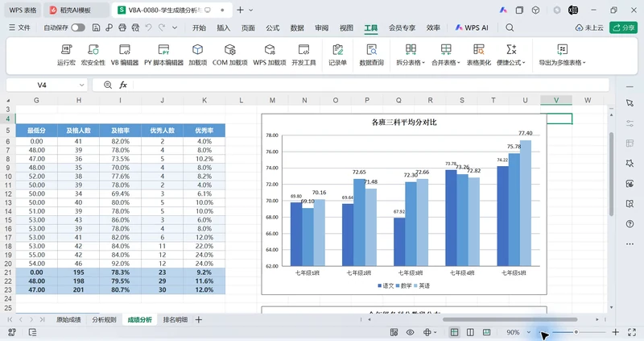Click the print icon in quick toolbar
Image resolution: width=644 pixels, height=341 pixels.
[x=122, y=27]
